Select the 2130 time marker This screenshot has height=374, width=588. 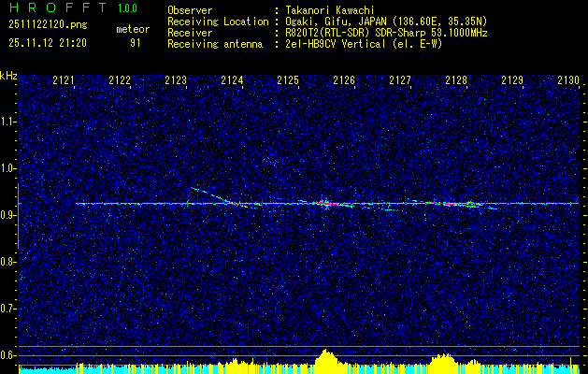tap(567, 81)
